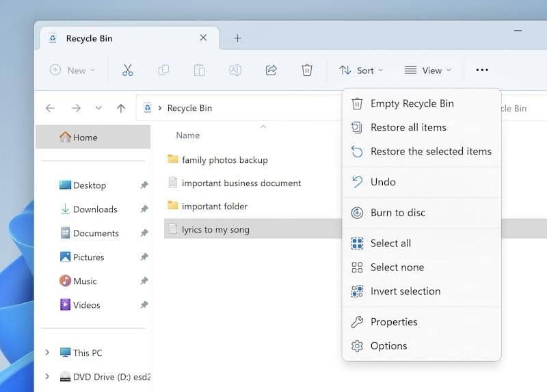Image resolution: width=547 pixels, height=392 pixels.
Task: Expand the DVD Drive (D:) node
Action: coord(47,376)
